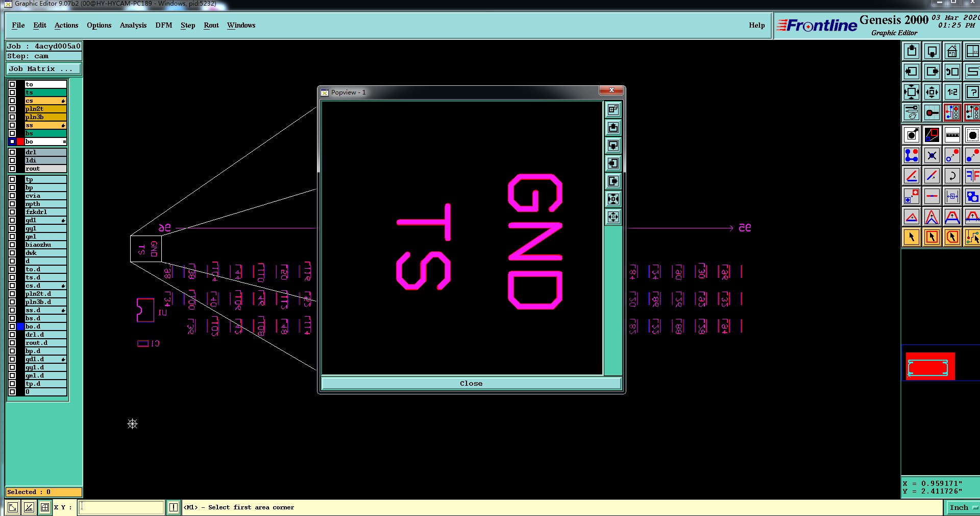Select the ruler measurement tool
Viewport: 980px width, 516px height.
[952, 135]
